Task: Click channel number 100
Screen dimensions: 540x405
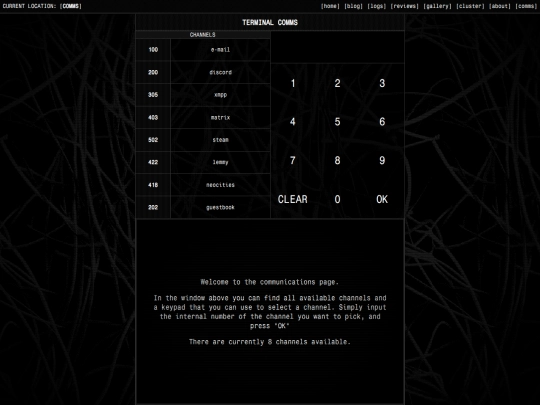Action: pyautogui.click(x=153, y=50)
